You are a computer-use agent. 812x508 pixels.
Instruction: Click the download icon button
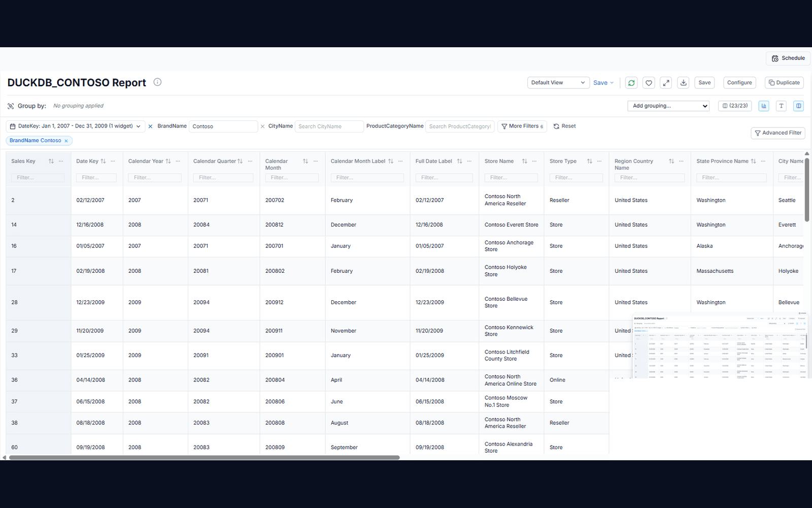(684, 83)
